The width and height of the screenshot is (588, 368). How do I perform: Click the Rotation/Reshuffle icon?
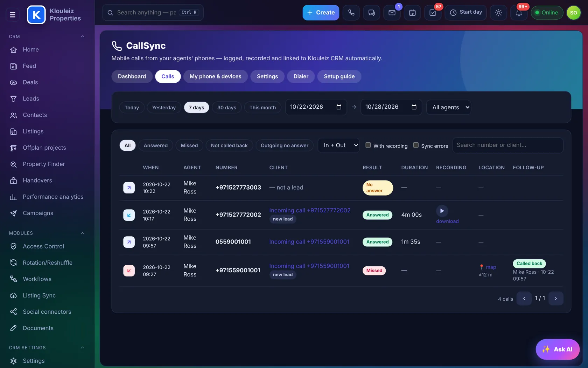pos(13,263)
